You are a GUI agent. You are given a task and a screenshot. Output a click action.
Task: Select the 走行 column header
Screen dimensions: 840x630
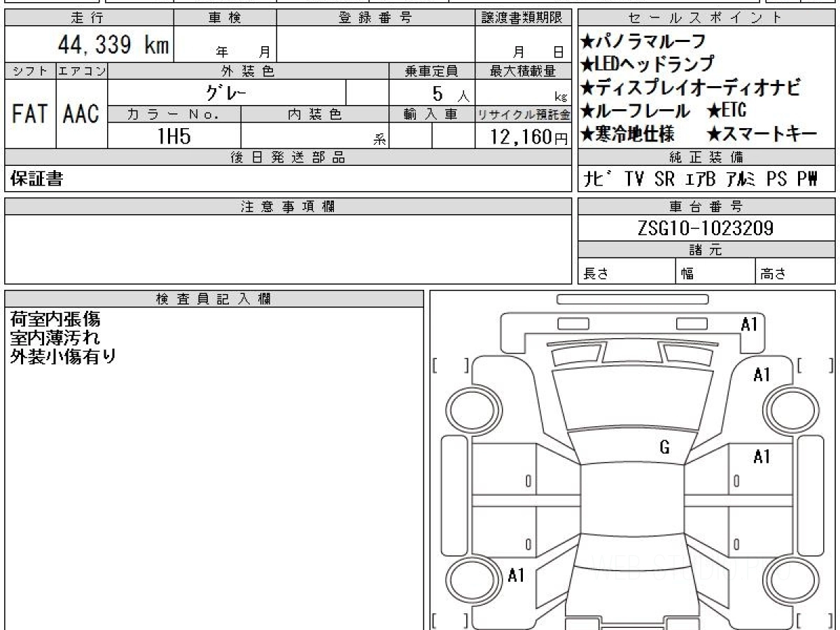(88, 18)
